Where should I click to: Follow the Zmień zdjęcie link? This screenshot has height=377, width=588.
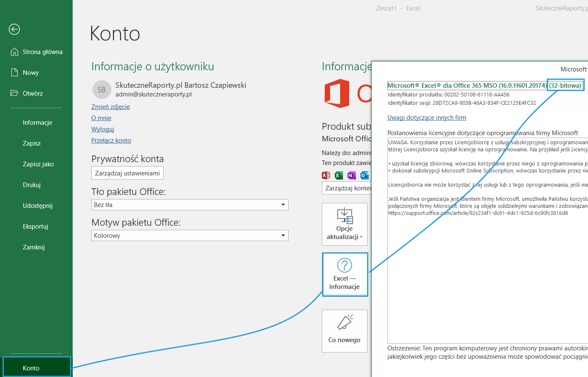[110, 107]
